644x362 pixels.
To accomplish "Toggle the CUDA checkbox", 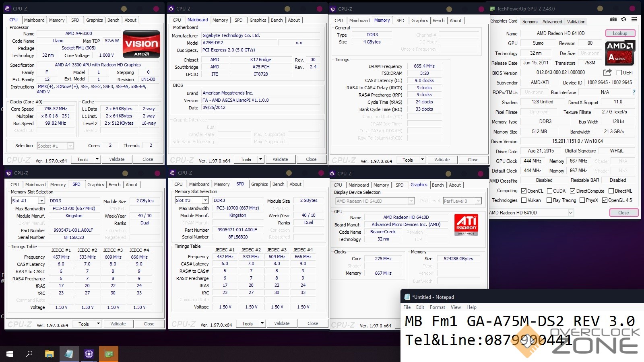I will pos(549,191).
